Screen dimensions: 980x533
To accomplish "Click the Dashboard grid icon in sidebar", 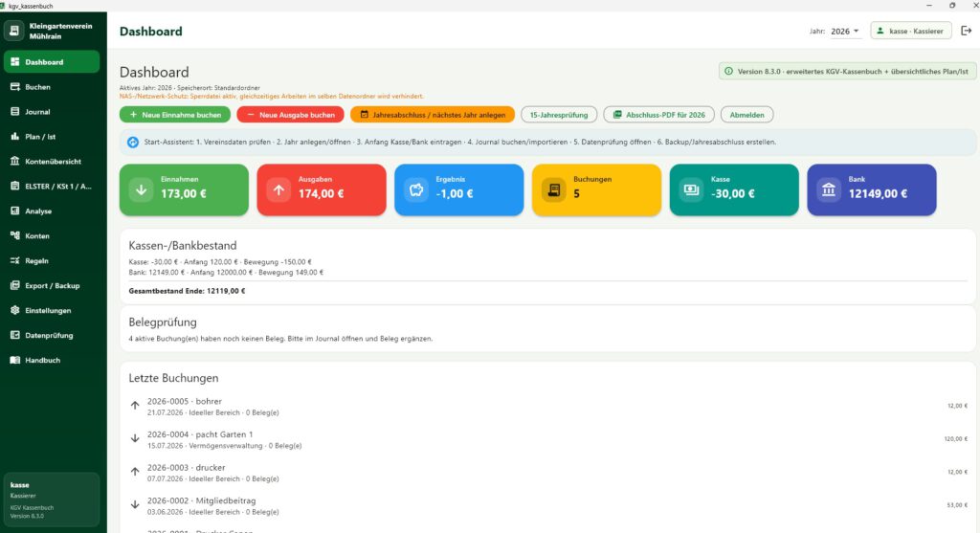I will tap(15, 62).
